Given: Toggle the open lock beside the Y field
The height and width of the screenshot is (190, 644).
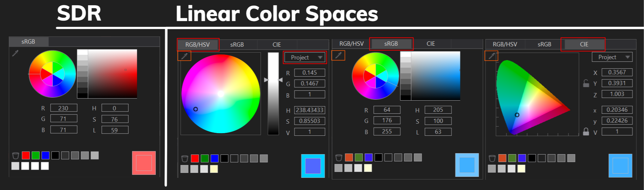Looking at the screenshot, I should [x=586, y=83].
